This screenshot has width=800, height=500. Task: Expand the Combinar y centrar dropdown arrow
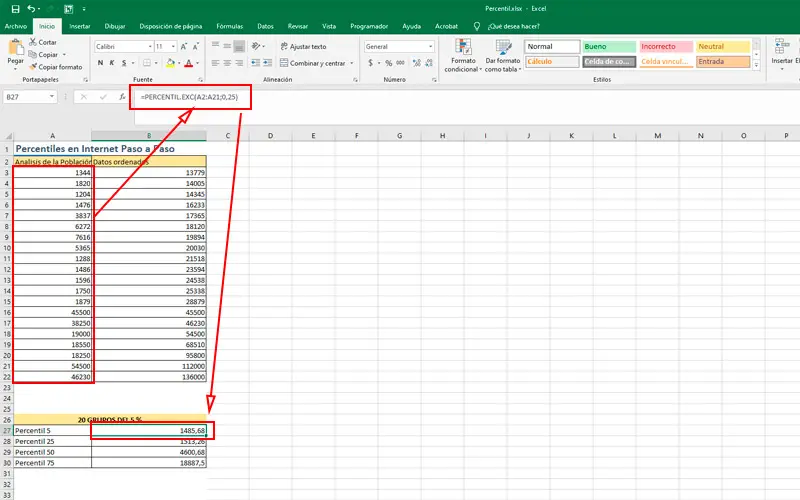click(350, 63)
